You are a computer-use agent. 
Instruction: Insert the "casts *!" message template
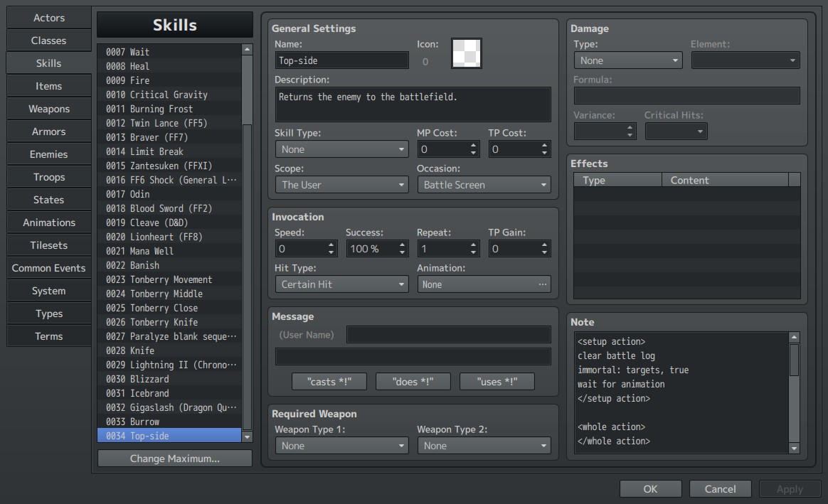[329, 382]
